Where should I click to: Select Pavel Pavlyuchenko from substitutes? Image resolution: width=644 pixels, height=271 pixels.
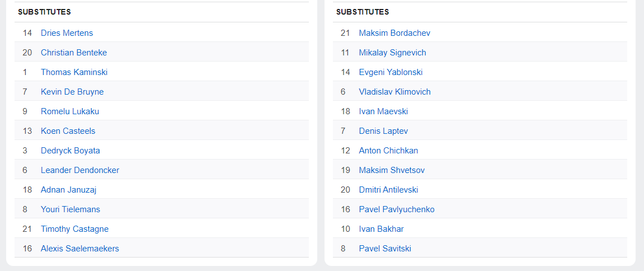[397, 209]
